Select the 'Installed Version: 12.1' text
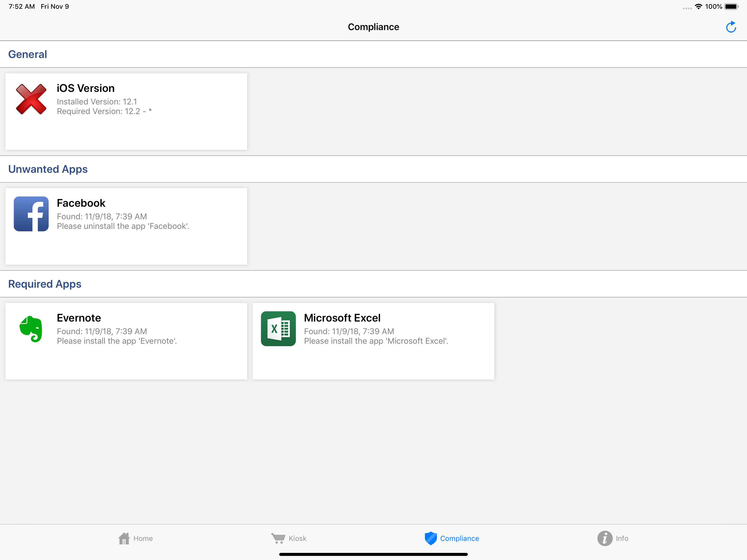The width and height of the screenshot is (747, 560). [97, 102]
